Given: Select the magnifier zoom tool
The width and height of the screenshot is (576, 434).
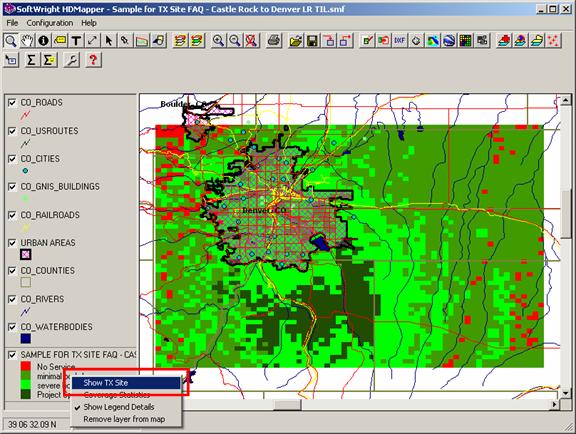Looking at the screenshot, I should [11, 40].
